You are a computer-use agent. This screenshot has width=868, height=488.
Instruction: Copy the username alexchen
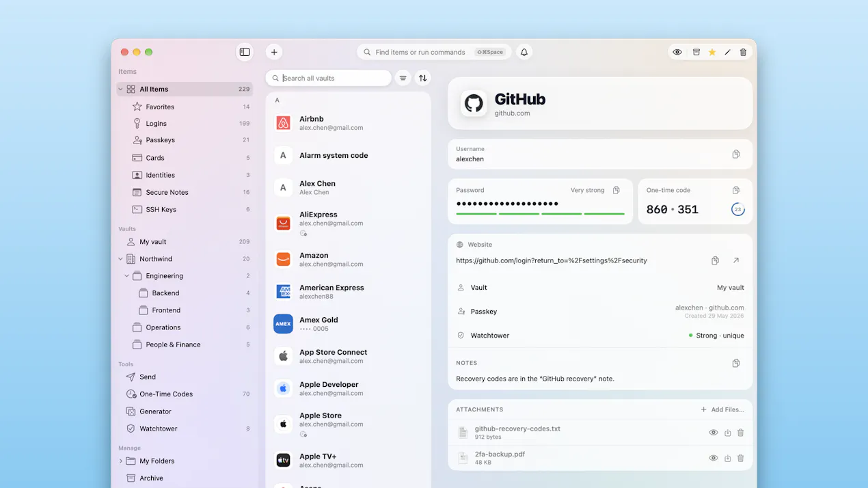736,154
